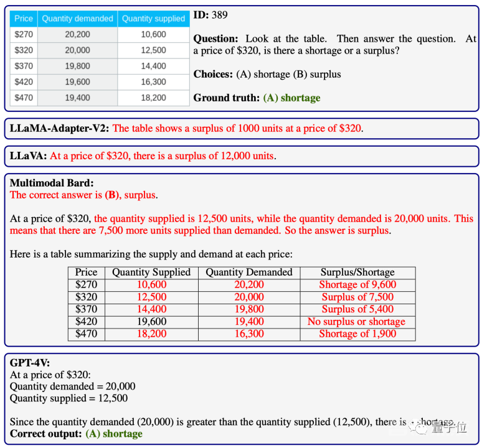Click the 'Surplus of 5,400' cell

point(357,309)
